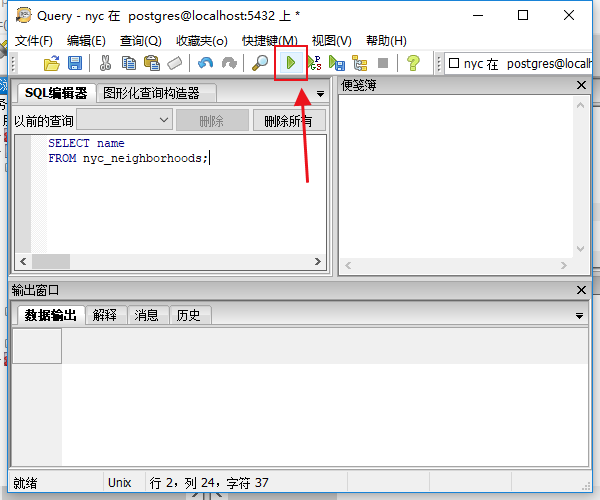Click the 行 2, 列 24 cursor position status

pos(209,483)
